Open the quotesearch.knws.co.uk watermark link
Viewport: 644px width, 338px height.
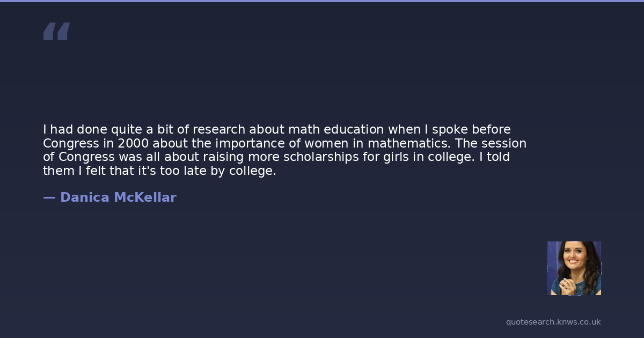coord(553,322)
